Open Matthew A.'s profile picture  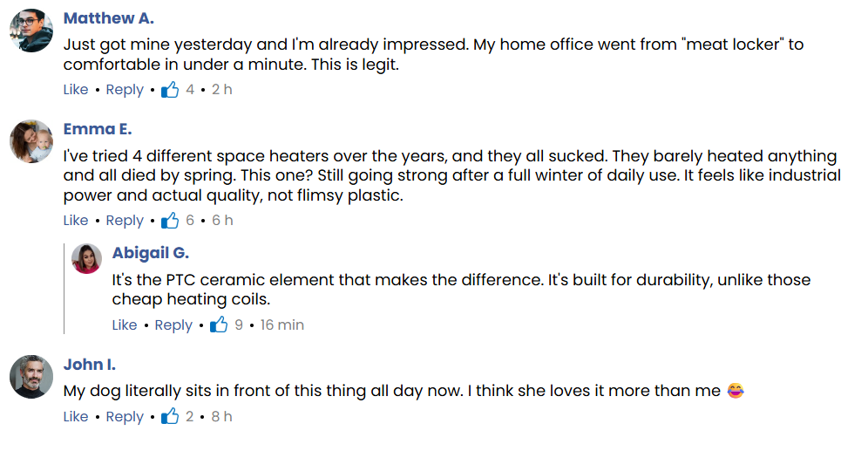(31, 31)
